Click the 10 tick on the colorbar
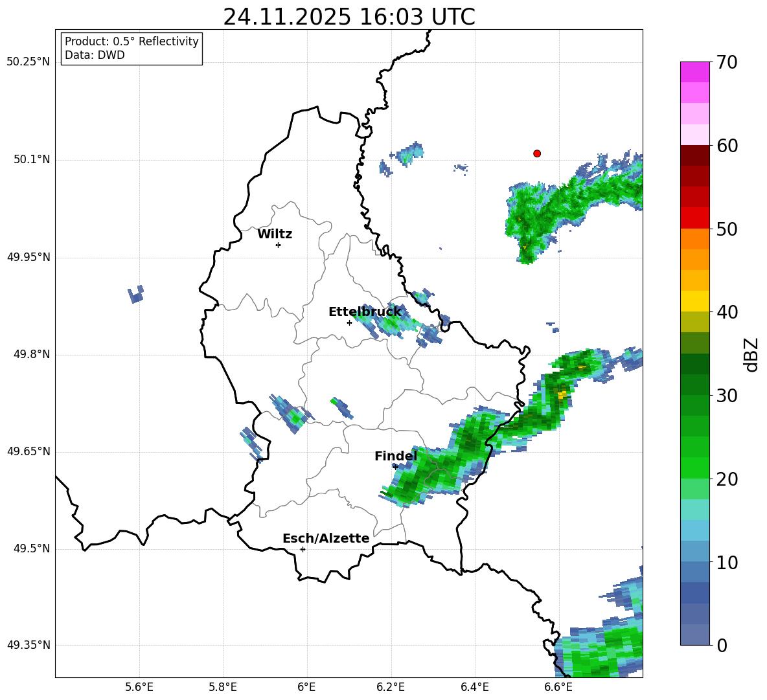 [x=727, y=562]
